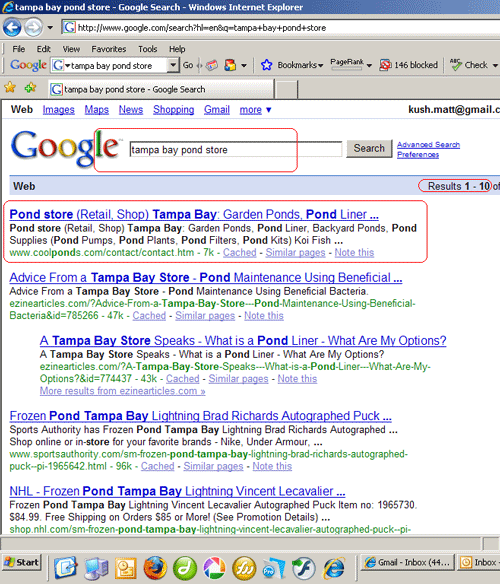
Task: Click the browser Back arrow button
Action: 12,28
